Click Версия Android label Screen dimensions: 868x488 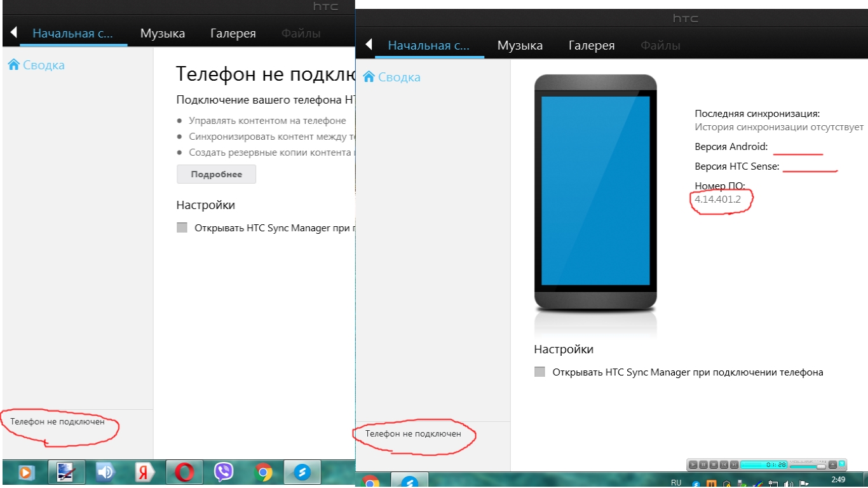pyautogui.click(x=731, y=147)
